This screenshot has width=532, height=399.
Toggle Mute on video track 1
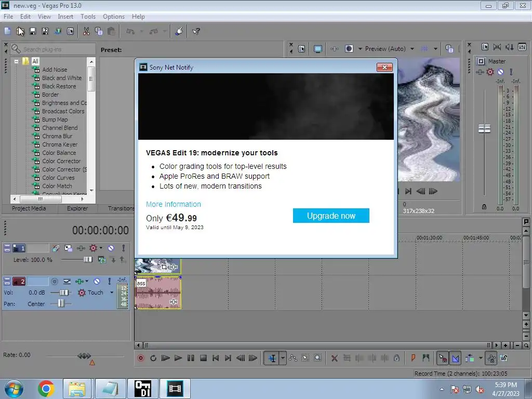point(111,248)
